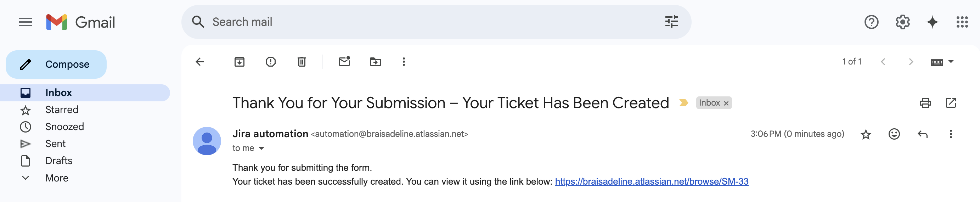
Task: Report this email as spam
Action: point(270,62)
